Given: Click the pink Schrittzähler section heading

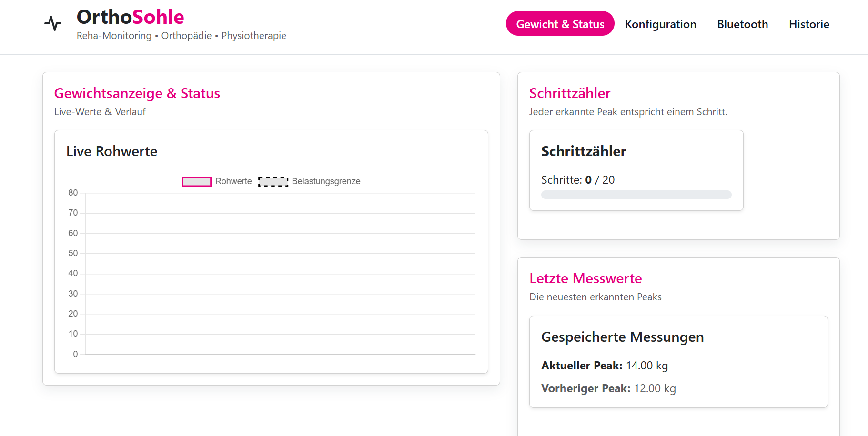Looking at the screenshot, I should 570,93.
